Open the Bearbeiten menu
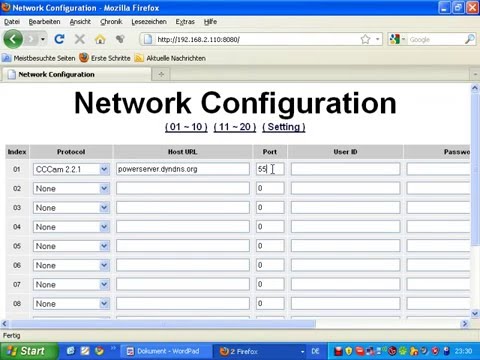The width and height of the screenshot is (480, 360). pos(44,22)
